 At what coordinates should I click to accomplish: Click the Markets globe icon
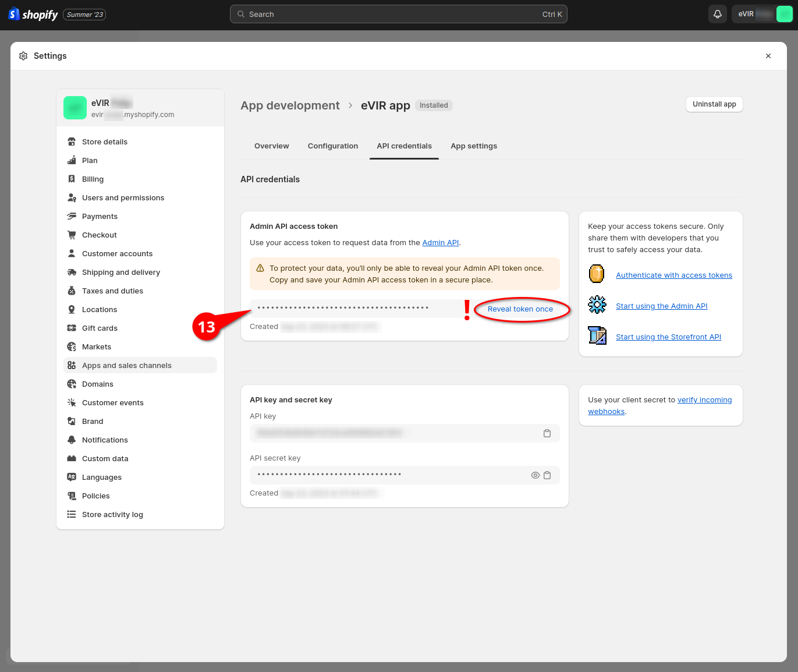[72, 346]
